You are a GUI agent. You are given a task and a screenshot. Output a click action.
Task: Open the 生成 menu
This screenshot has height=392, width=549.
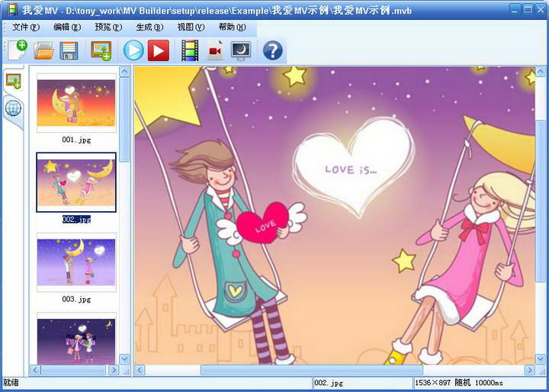[149, 27]
